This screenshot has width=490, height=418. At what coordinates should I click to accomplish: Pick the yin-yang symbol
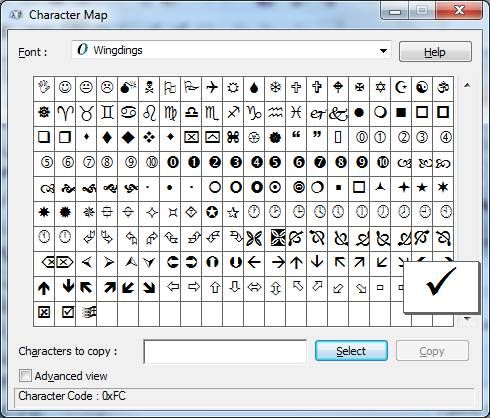(422, 88)
